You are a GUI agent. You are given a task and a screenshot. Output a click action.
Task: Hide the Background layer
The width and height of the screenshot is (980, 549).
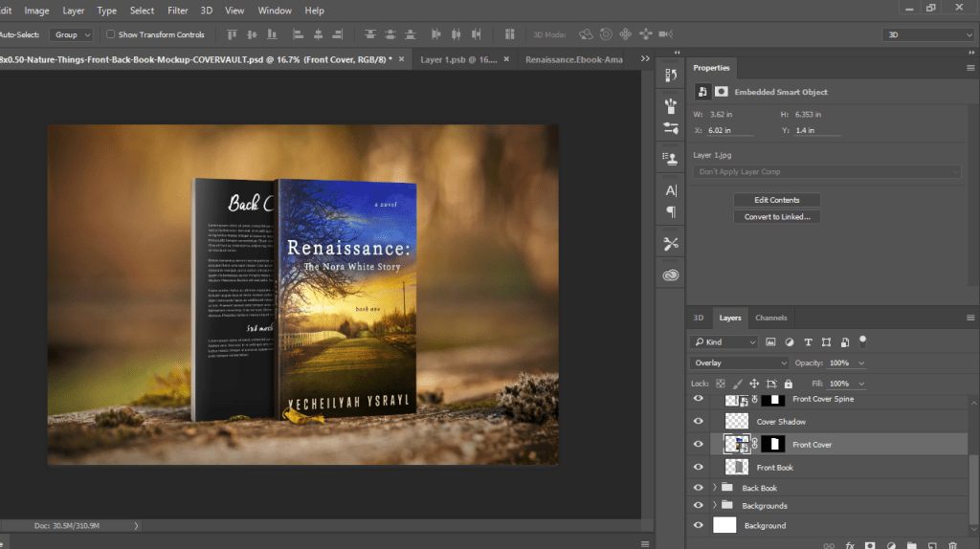click(698, 525)
